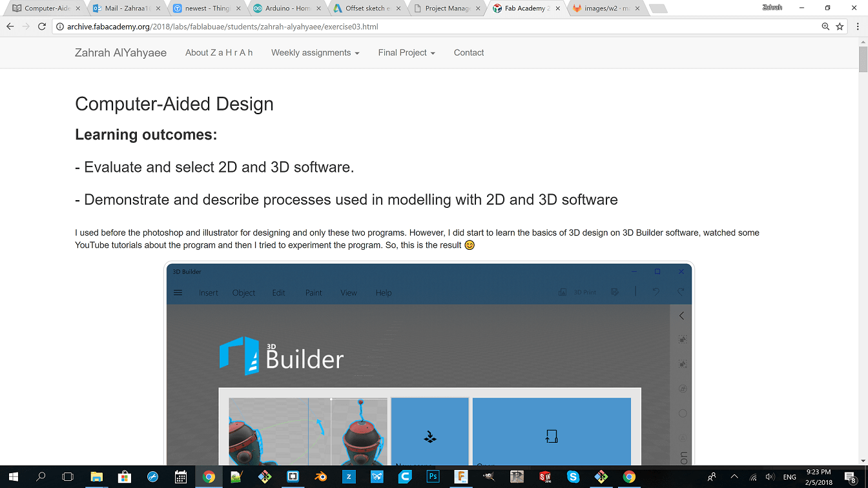Image resolution: width=868 pixels, height=488 pixels.
Task: Click the 3D Builder screenshot image
Action: click(x=429, y=363)
